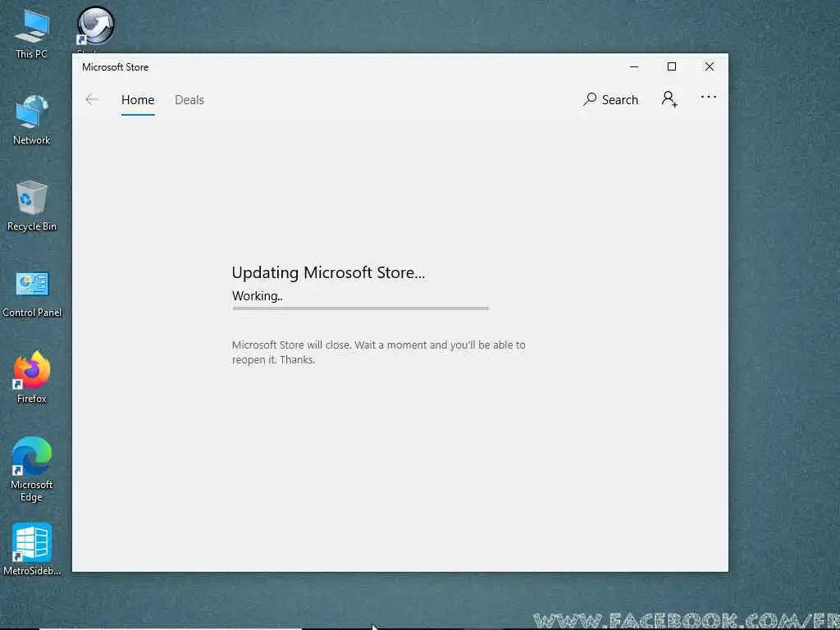The width and height of the screenshot is (840, 630).
Task: Open This PC desktop icon
Action: pyautogui.click(x=32, y=34)
